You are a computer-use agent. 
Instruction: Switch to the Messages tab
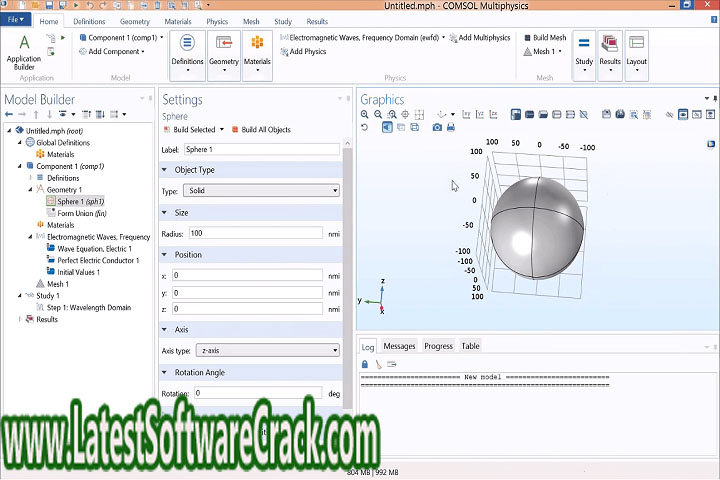(x=399, y=346)
